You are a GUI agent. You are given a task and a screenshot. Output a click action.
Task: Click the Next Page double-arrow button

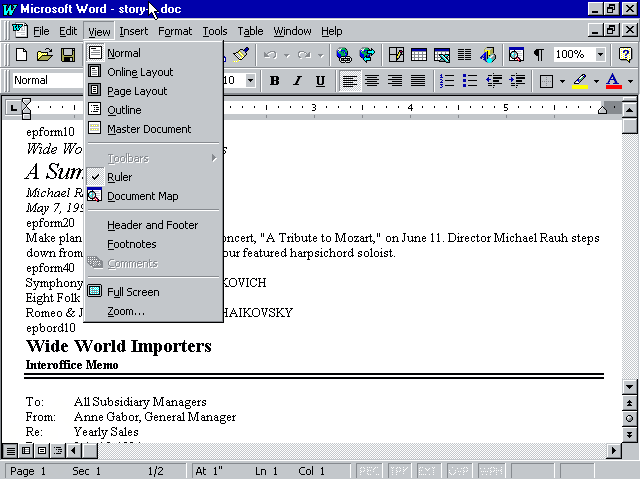click(629, 434)
